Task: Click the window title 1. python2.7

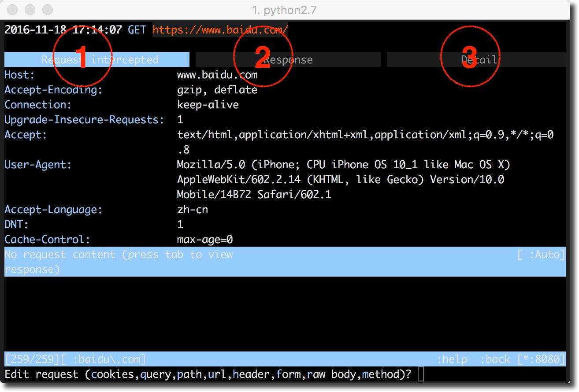Action: pos(284,10)
